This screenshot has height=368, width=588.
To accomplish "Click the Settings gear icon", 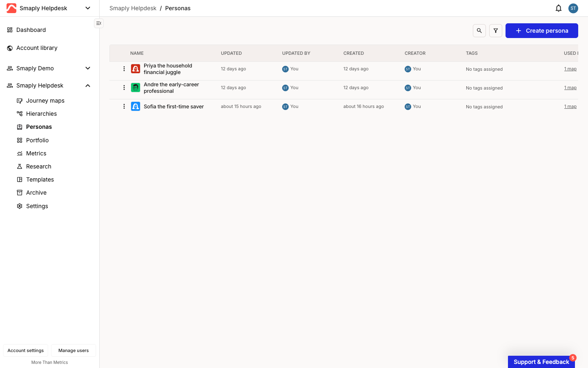I will [20, 206].
